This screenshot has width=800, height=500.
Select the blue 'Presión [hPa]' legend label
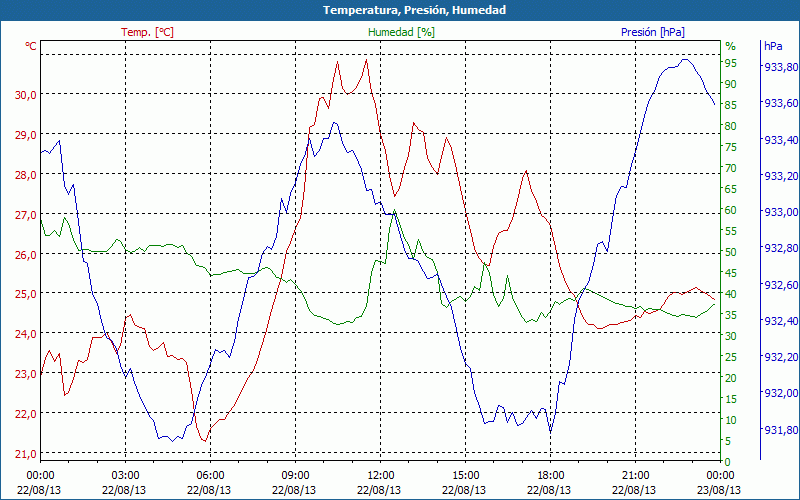653,32
